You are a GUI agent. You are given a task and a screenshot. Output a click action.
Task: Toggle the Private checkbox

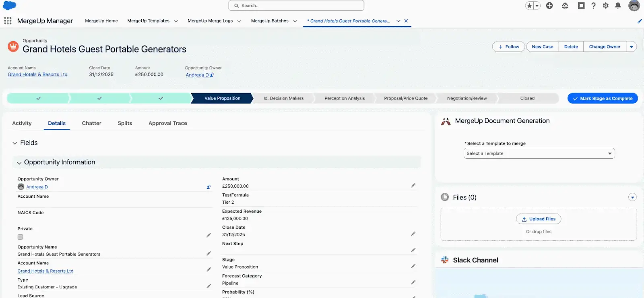[21, 237]
